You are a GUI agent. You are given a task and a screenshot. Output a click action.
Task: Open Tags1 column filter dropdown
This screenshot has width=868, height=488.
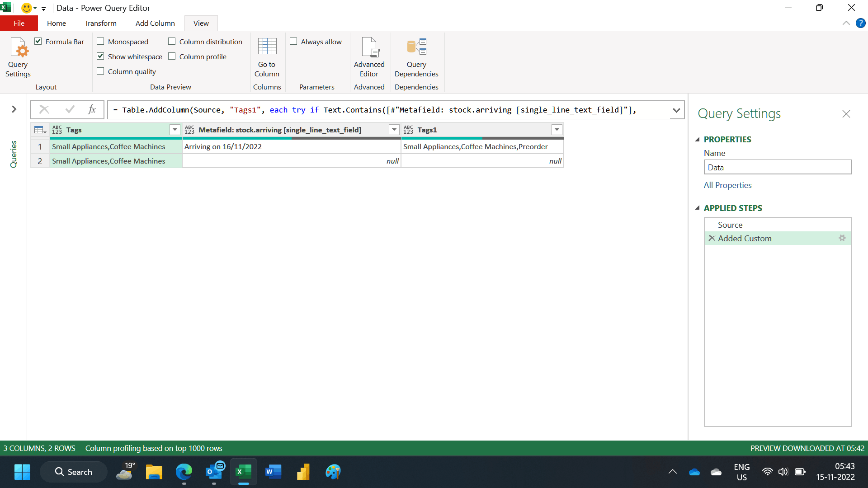coord(557,130)
